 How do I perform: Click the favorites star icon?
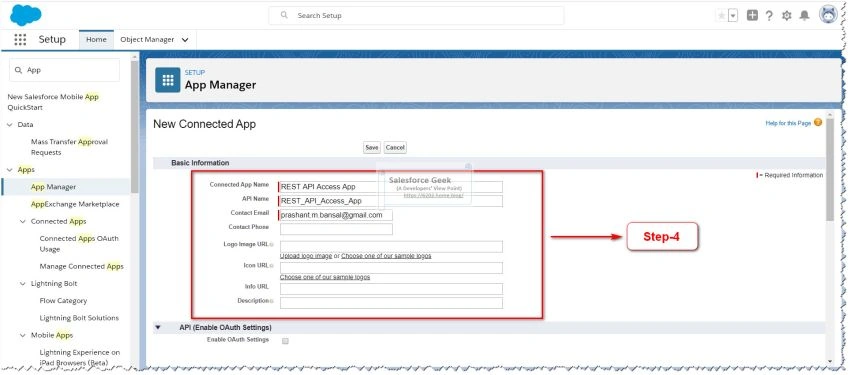(722, 16)
